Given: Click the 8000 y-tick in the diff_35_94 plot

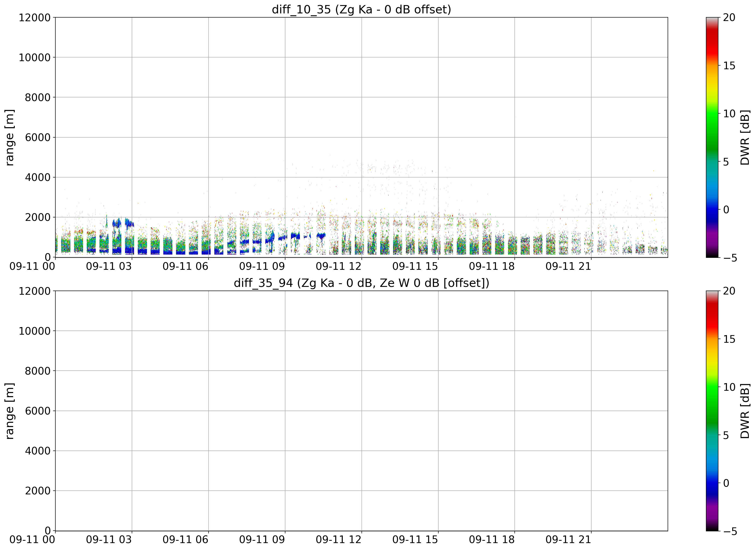Looking at the screenshot, I should pos(38,371).
